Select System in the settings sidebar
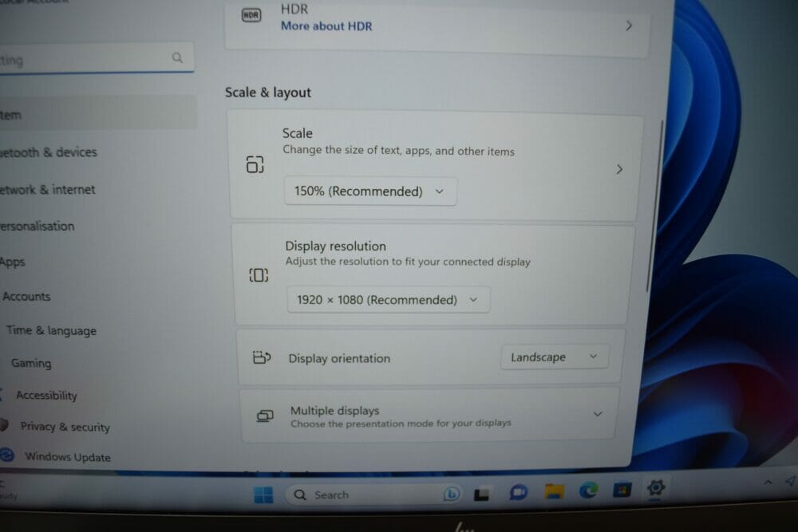 click(x=98, y=112)
